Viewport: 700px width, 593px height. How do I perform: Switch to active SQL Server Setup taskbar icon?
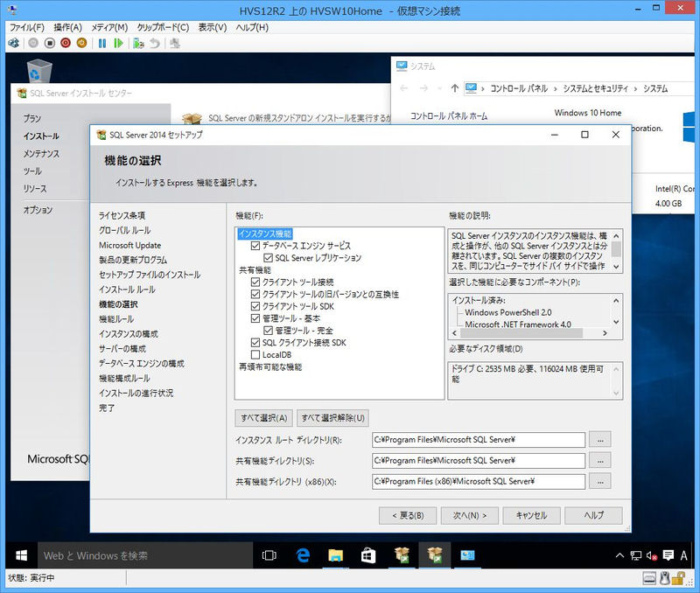click(435, 555)
